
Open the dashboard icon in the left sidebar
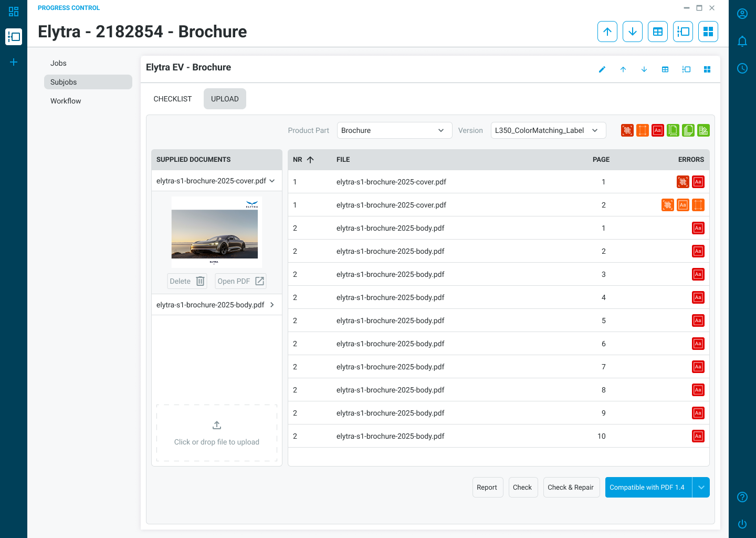14,12
